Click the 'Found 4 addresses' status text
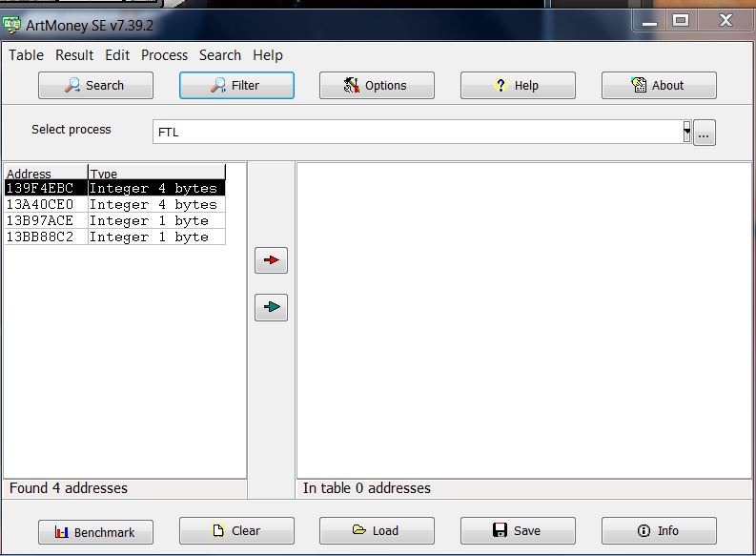 coord(69,488)
